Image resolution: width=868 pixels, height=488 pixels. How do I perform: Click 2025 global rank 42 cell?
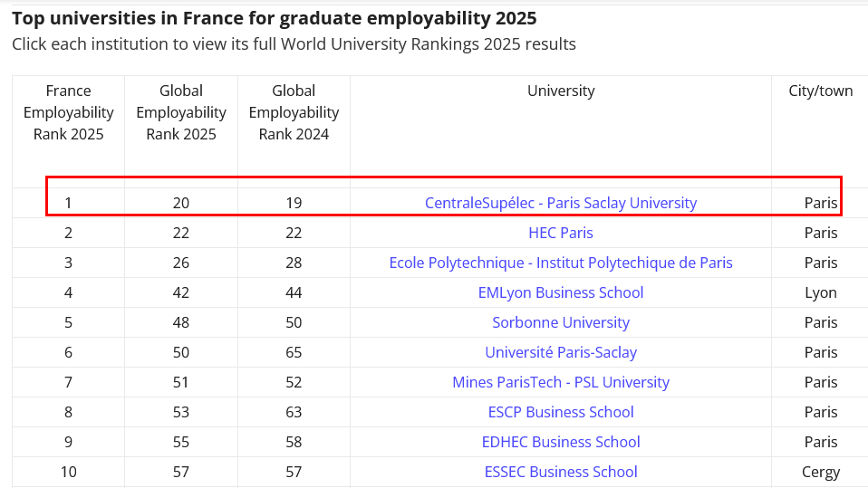(181, 292)
